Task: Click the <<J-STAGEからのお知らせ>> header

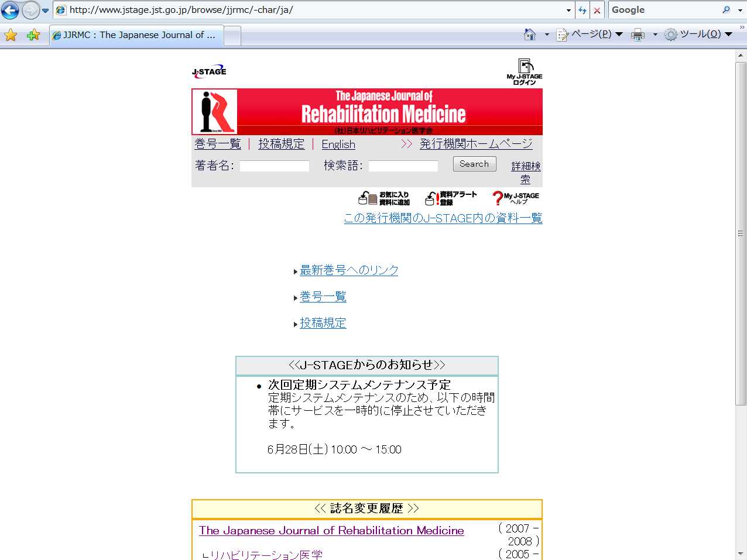Action: [x=367, y=365]
